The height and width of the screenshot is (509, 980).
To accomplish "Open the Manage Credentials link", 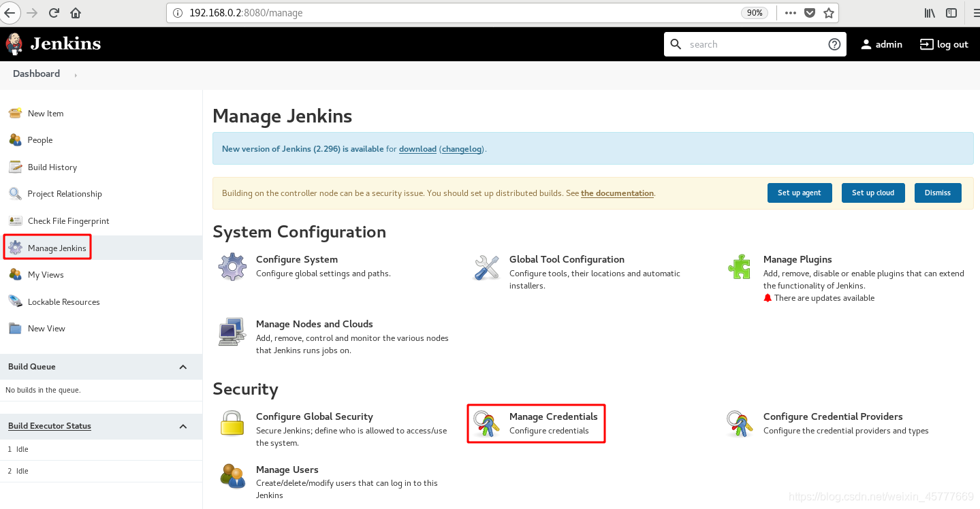I will [x=554, y=416].
